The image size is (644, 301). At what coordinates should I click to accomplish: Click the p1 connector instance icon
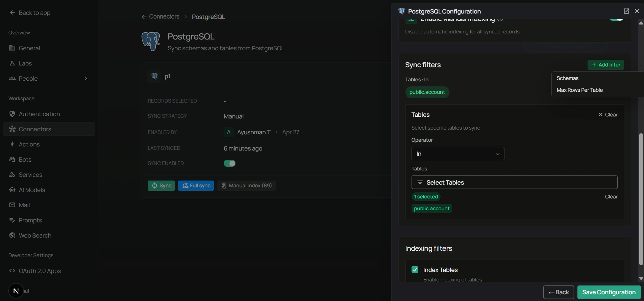(154, 76)
